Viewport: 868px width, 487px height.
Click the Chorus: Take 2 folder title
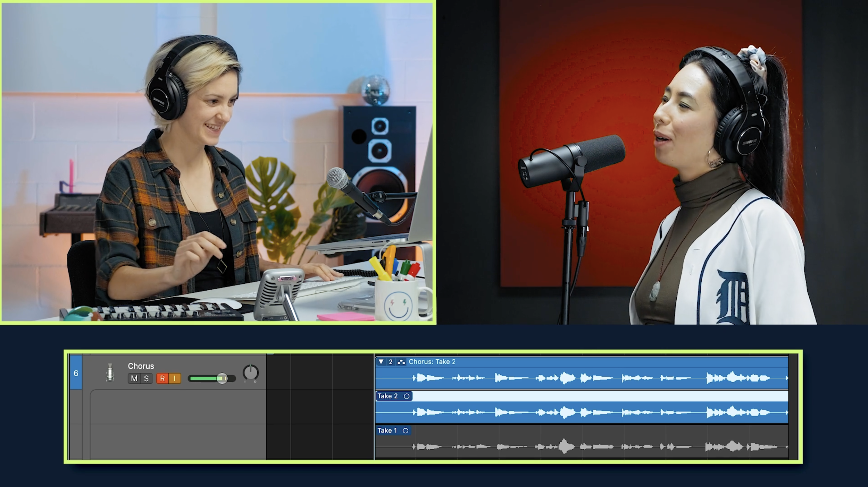click(432, 362)
